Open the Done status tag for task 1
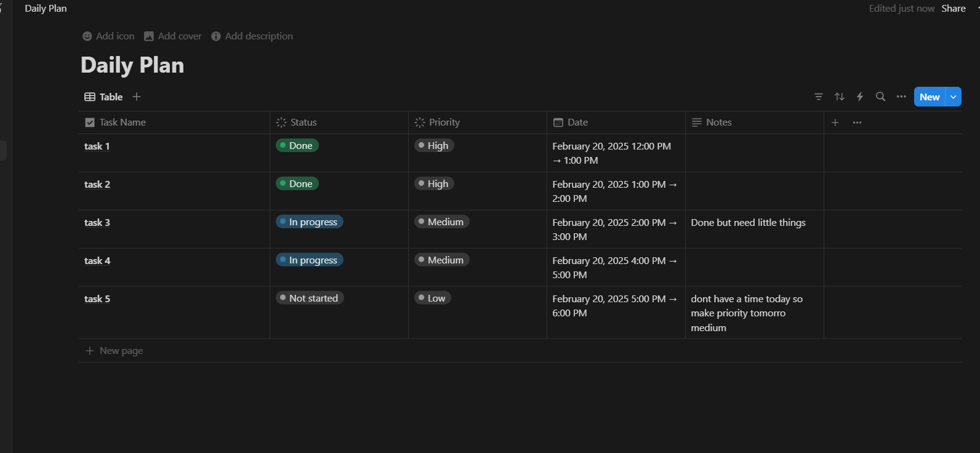This screenshot has height=453, width=980. (297, 146)
